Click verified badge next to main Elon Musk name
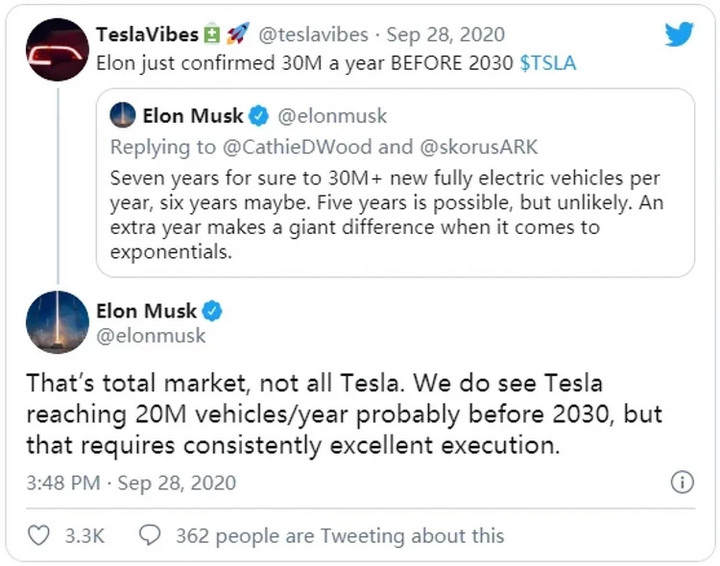Image resolution: width=720 pixels, height=566 pixels. click(212, 311)
